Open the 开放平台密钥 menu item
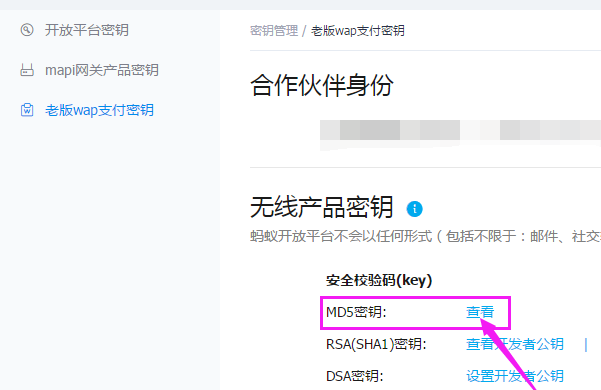 87,30
